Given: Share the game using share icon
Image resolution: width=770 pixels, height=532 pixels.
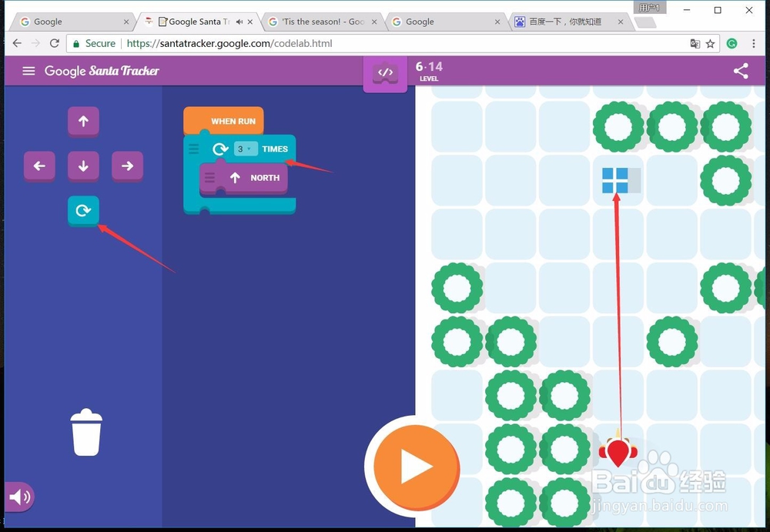Looking at the screenshot, I should coord(741,71).
